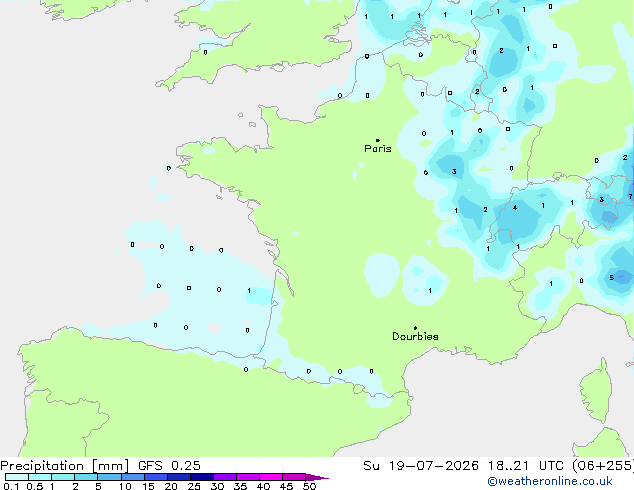Pick the 30–35 violet legend swatch
This screenshot has width=634, height=490.
pyautogui.click(x=225, y=477)
